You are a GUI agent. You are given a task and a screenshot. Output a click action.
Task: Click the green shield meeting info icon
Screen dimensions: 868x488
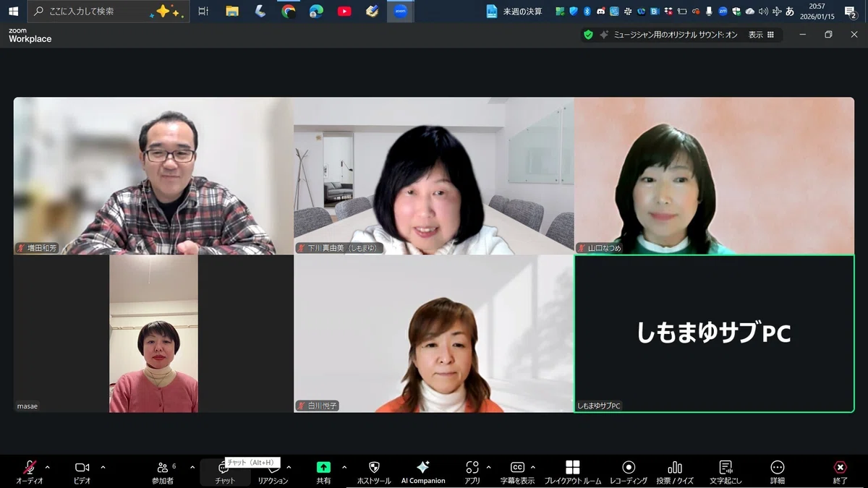[588, 35]
